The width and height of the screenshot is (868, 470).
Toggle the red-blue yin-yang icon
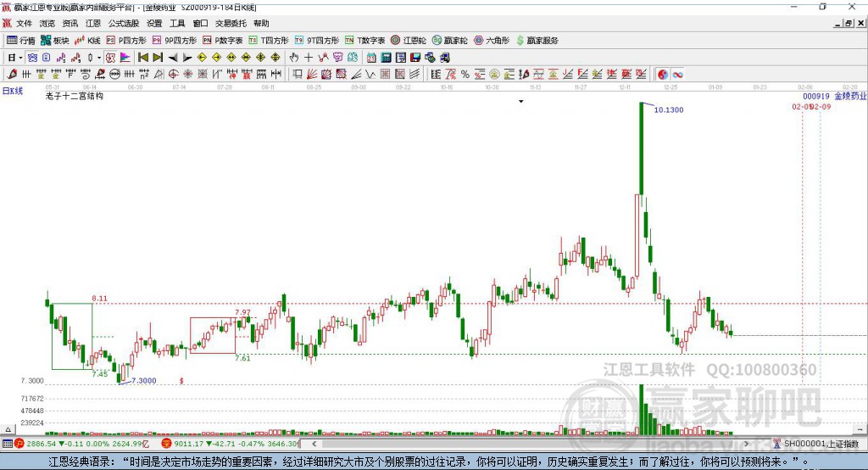point(663,75)
